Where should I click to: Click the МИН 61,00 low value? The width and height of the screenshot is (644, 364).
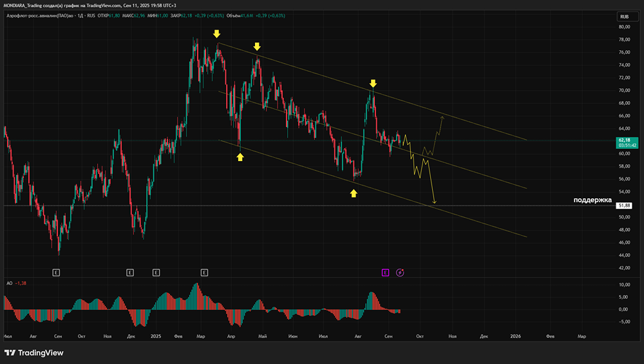click(157, 15)
